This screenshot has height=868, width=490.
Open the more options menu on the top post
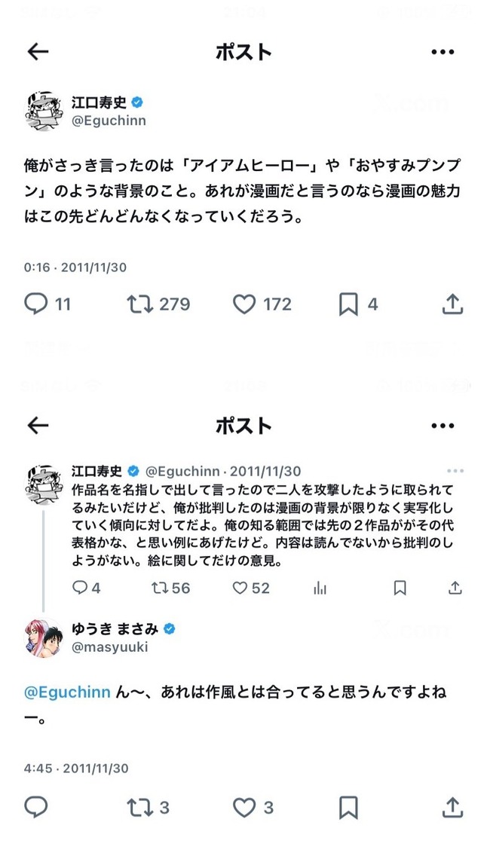(x=443, y=51)
